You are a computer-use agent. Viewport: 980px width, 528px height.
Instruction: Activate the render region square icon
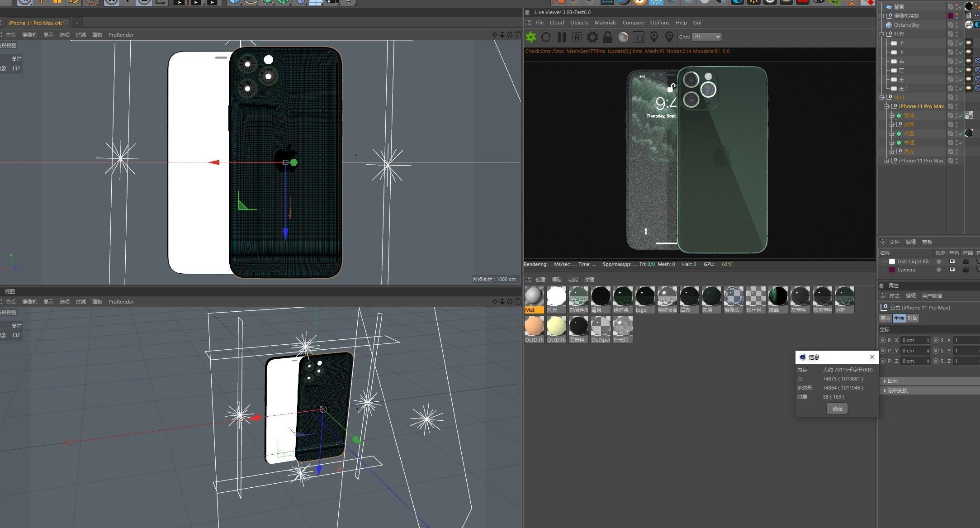click(639, 37)
